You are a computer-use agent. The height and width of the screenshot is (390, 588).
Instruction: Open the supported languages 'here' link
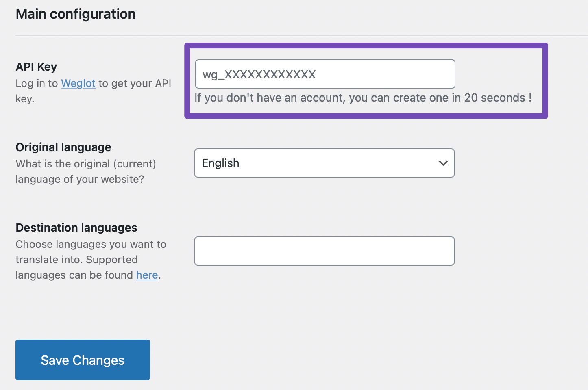(147, 275)
